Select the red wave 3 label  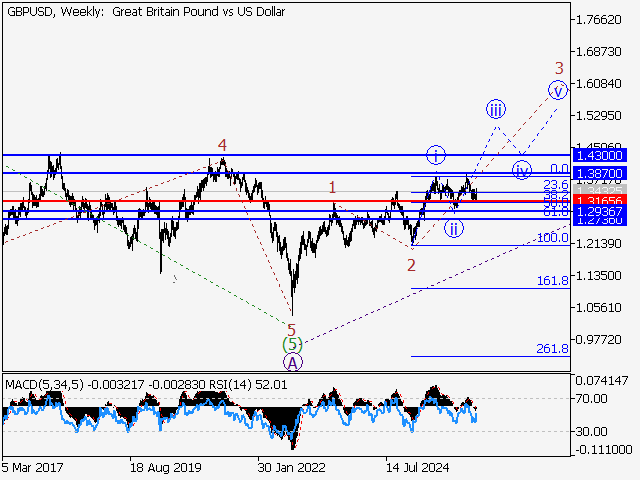click(560, 68)
